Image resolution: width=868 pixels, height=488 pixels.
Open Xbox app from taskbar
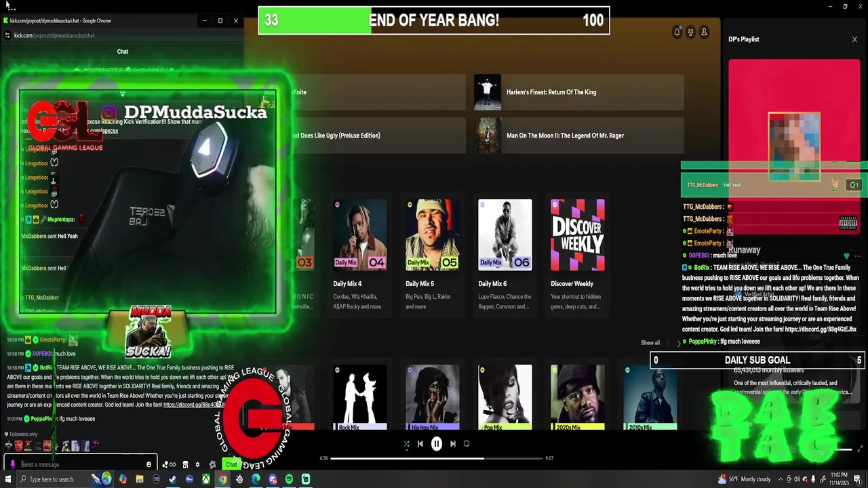click(x=206, y=479)
